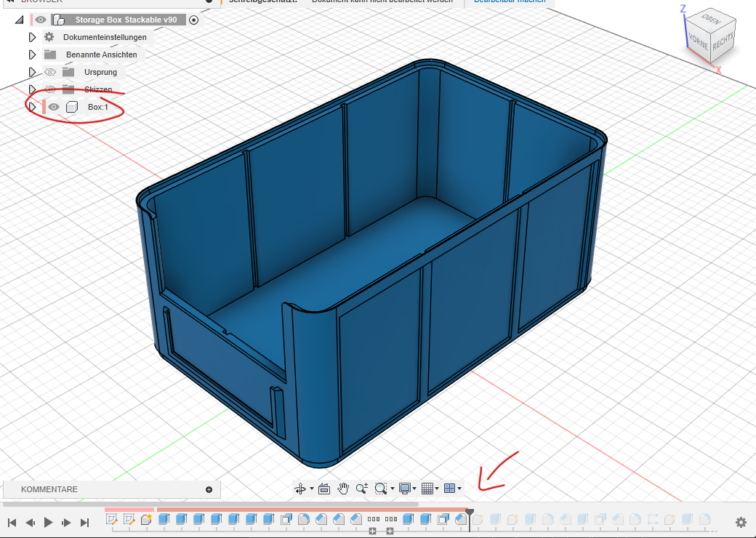
Task: Step forward one feature in timeline
Action: coord(67,523)
